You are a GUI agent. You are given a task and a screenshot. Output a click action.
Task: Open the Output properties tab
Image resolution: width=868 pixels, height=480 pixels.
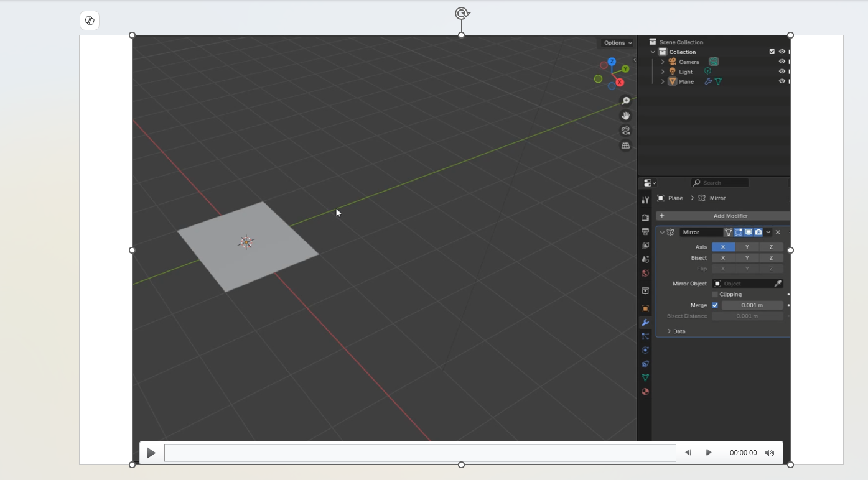[645, 231]
